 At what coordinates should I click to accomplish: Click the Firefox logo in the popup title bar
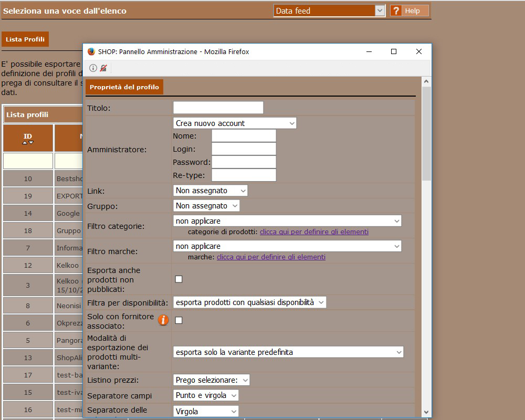pyautogui.click(x=91, y=51)
